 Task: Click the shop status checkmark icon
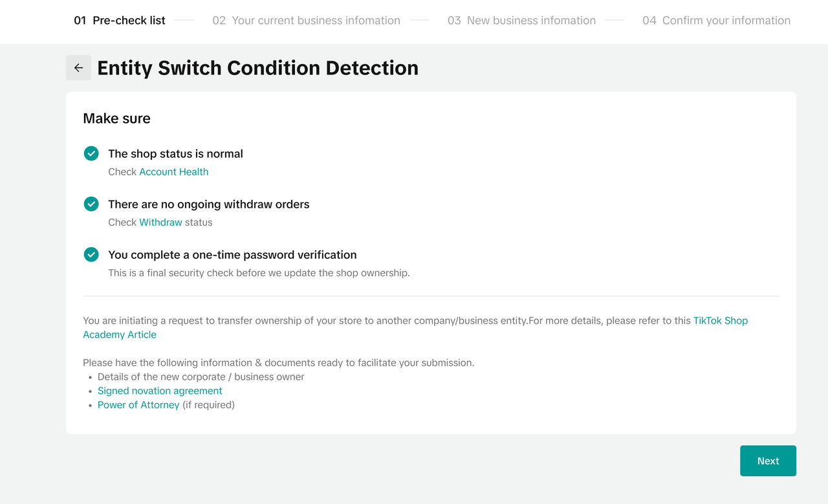click(x=91, y=153)
